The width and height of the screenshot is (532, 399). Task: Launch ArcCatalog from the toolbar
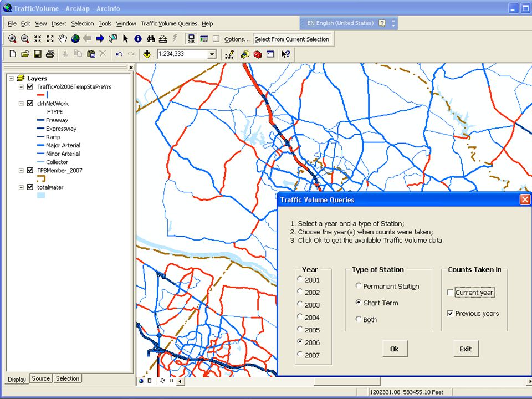click(245, 54)
